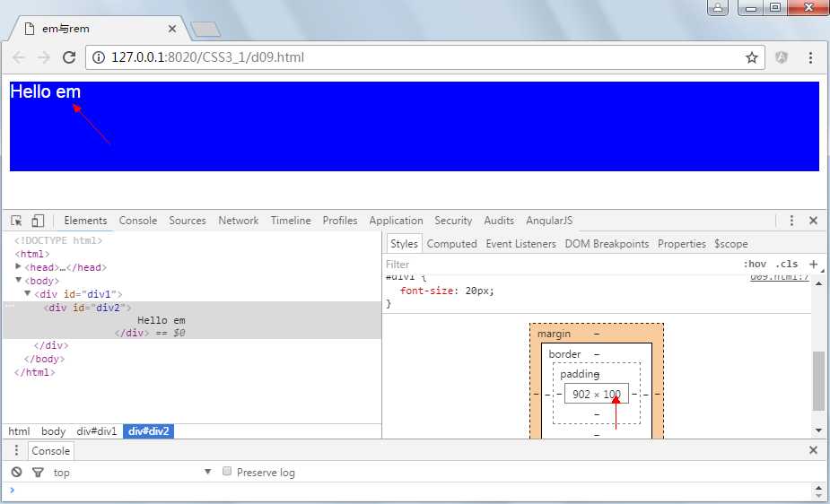
Task: Open the AngularJS extension icon
Action: click(x=782, y=57)
